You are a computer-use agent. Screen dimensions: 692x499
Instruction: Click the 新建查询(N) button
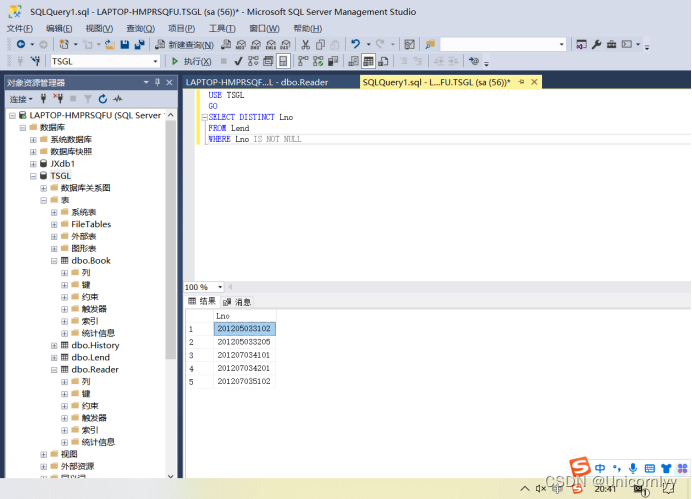pos(184,45)
